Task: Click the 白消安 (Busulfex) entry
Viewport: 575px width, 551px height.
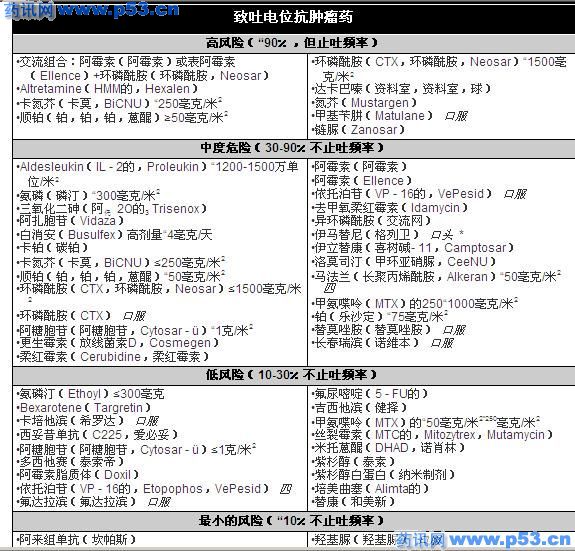Action: [x=115, y=235]
